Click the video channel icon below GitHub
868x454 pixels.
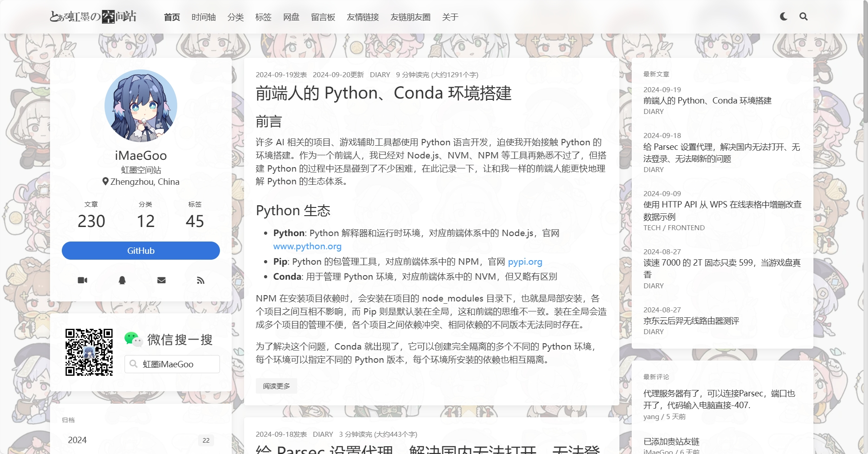(x=82, y=280)
